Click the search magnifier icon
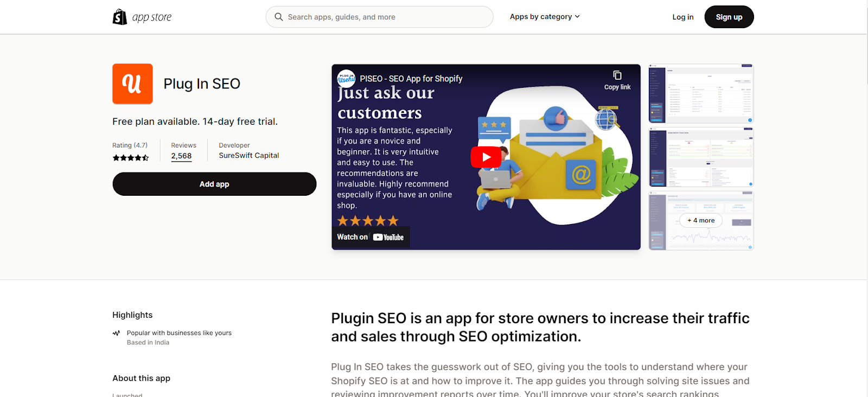868x397 pixels. click(x=279, y=17)
